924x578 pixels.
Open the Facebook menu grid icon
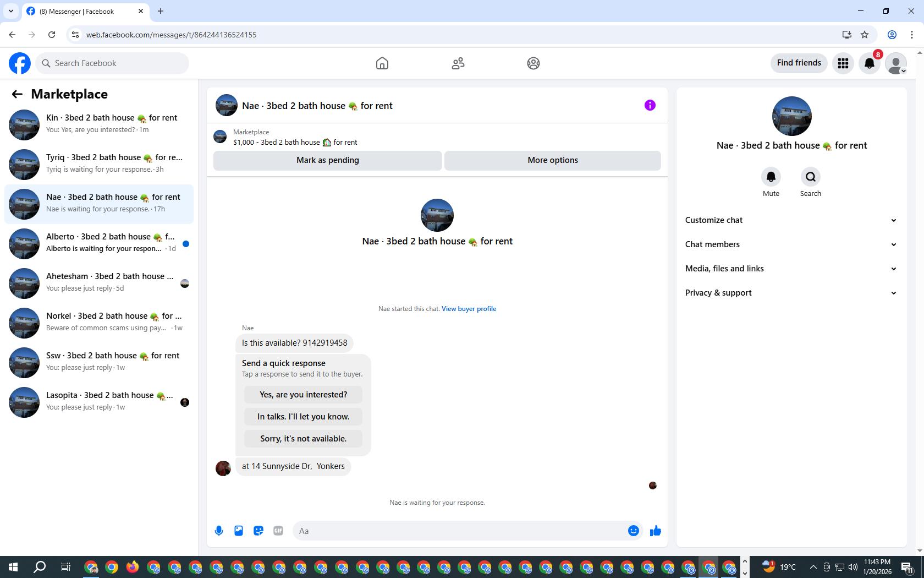pos(843,63)
